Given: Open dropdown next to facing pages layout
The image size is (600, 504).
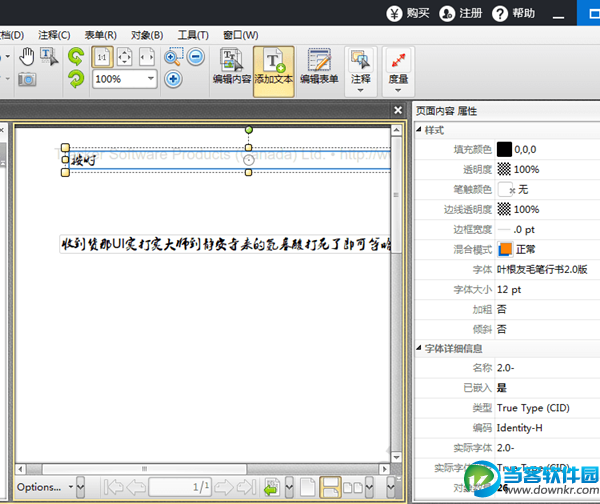Looking at the screenshot, I should 369,487.
